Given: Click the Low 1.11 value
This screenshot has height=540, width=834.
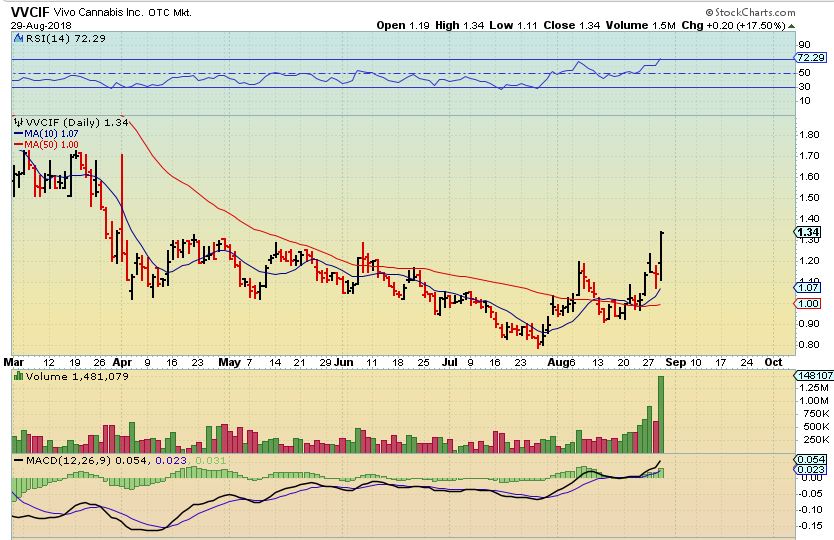Looking at the screenshot, I should tap(513, 25).
